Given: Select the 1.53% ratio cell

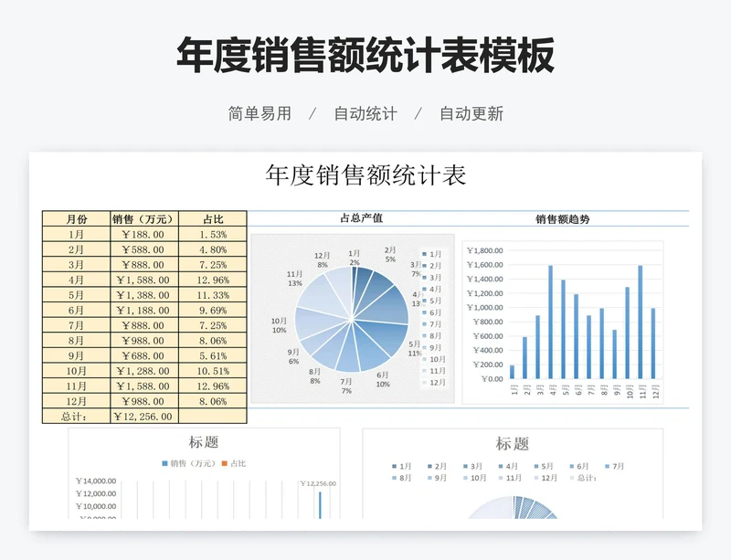Looking at the screenshot, I should click(213, 235).
